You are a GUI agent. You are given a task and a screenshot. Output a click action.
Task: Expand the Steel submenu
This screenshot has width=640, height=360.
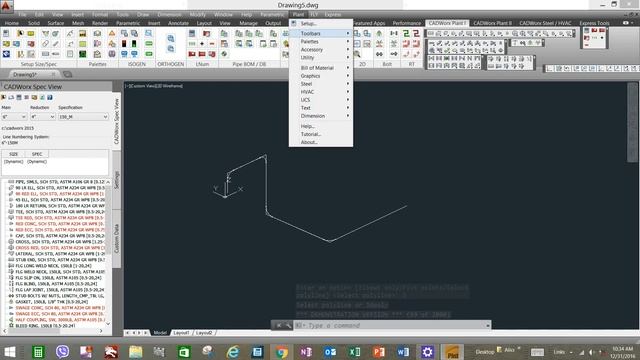coord(321,84)
